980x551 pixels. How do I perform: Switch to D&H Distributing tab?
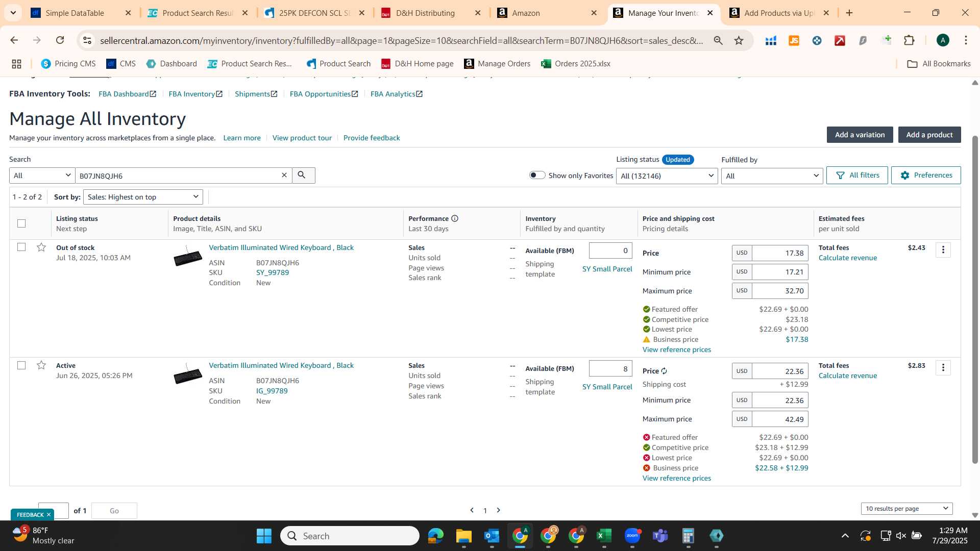pos(431,13)
